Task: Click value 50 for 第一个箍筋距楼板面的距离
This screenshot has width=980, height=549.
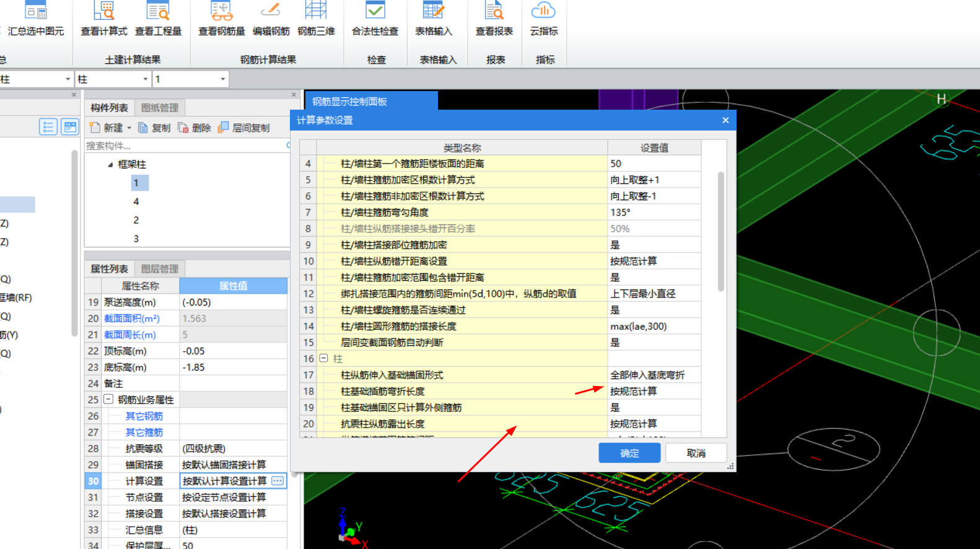Action: pyautogui.click(x=654, y=164)
